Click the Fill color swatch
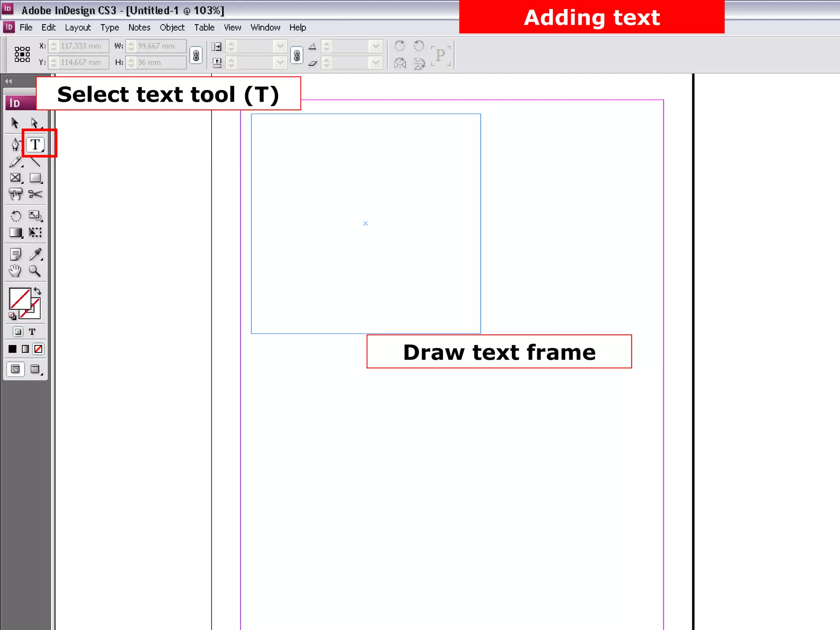 [x=20, y=299]
